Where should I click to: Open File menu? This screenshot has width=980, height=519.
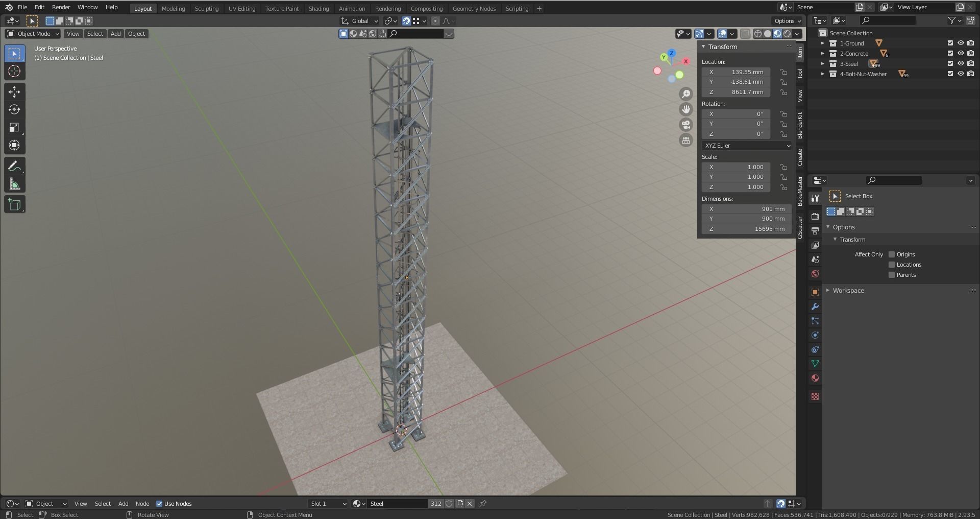[x=22, y=7]
